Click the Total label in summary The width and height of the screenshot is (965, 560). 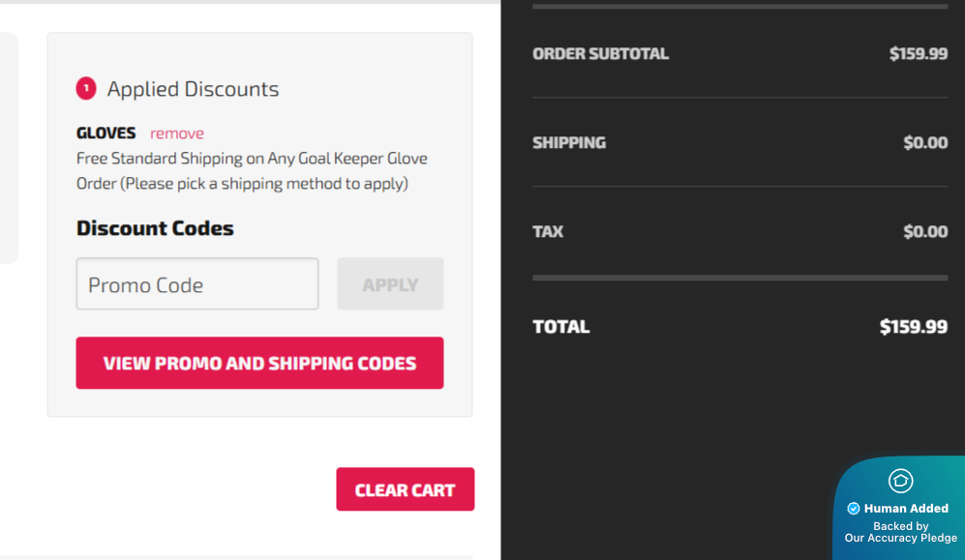(560, 327)
